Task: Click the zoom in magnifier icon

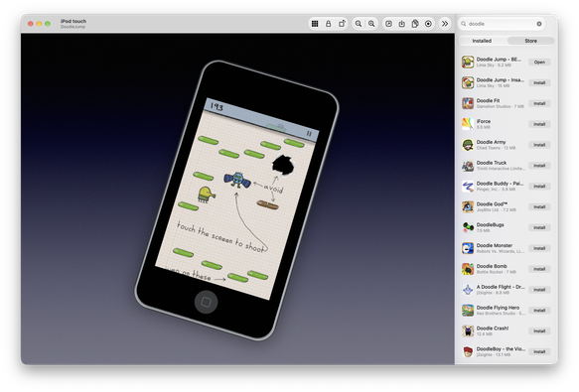Action: (371, 24)
